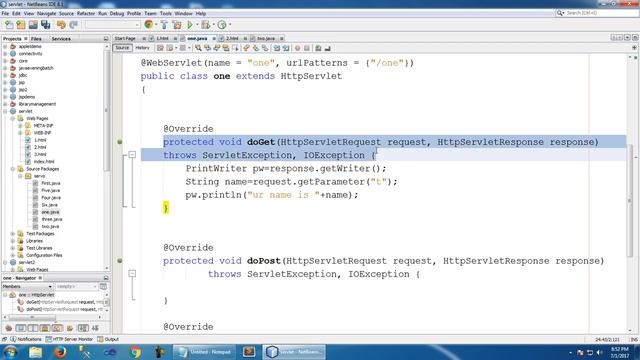Click the Undo toolbar icon
This screenshot has width=640, height=360.
tap(61, 25)
